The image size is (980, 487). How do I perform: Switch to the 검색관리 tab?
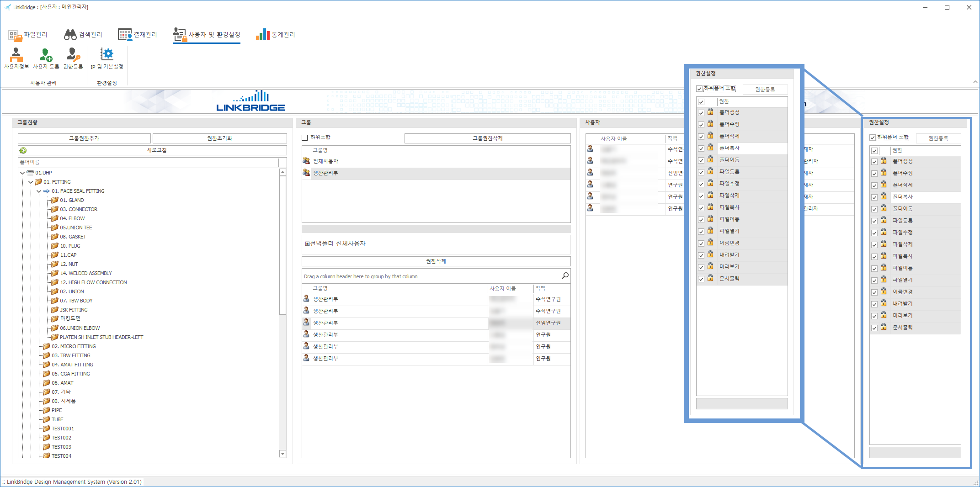coord(83,35)
